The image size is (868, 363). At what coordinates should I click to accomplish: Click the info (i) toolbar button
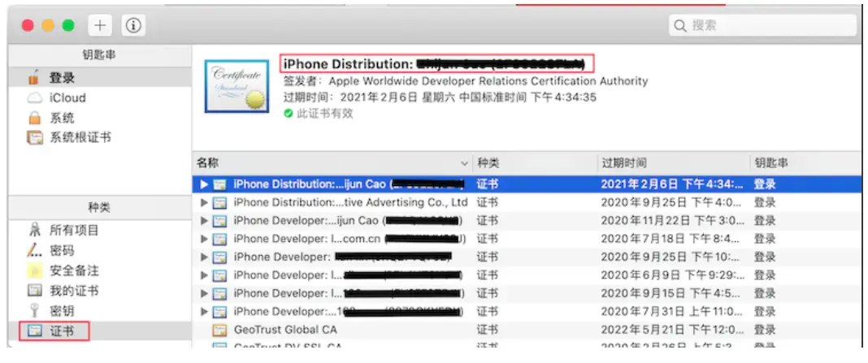point(132,25)
